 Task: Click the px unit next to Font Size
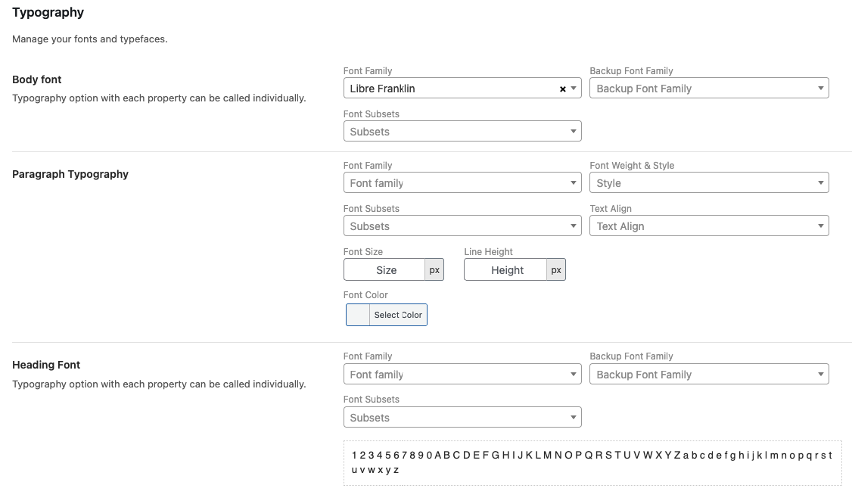[x=434, y=270]
